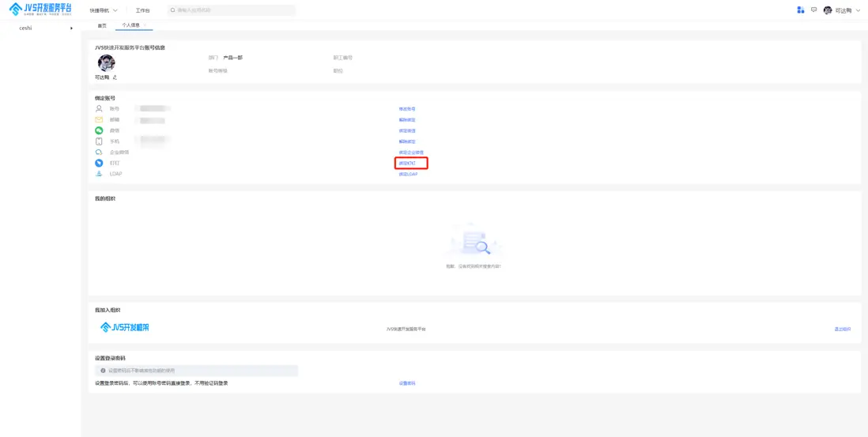The width and height of the screenshot is (868, 437).
Task: Click 解除绑定 in the 手机 row
Action: [x=407, y=141]
